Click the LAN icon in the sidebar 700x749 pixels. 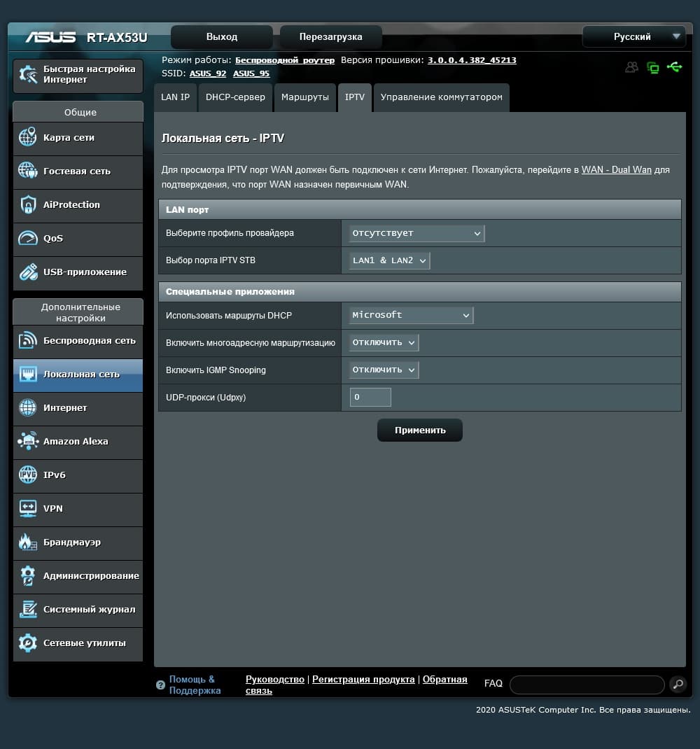(x=28, y=374)
